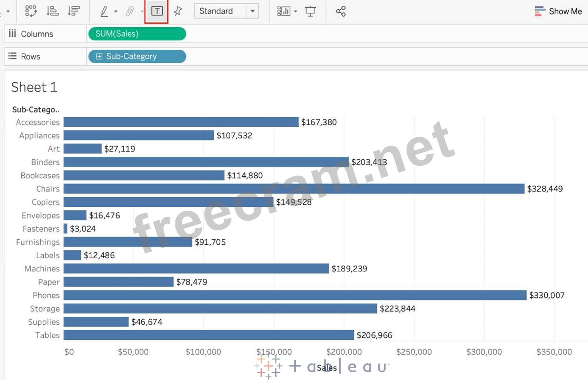Click the Sub-Category column header
This screenshot has height=380, width=588.
36,110
